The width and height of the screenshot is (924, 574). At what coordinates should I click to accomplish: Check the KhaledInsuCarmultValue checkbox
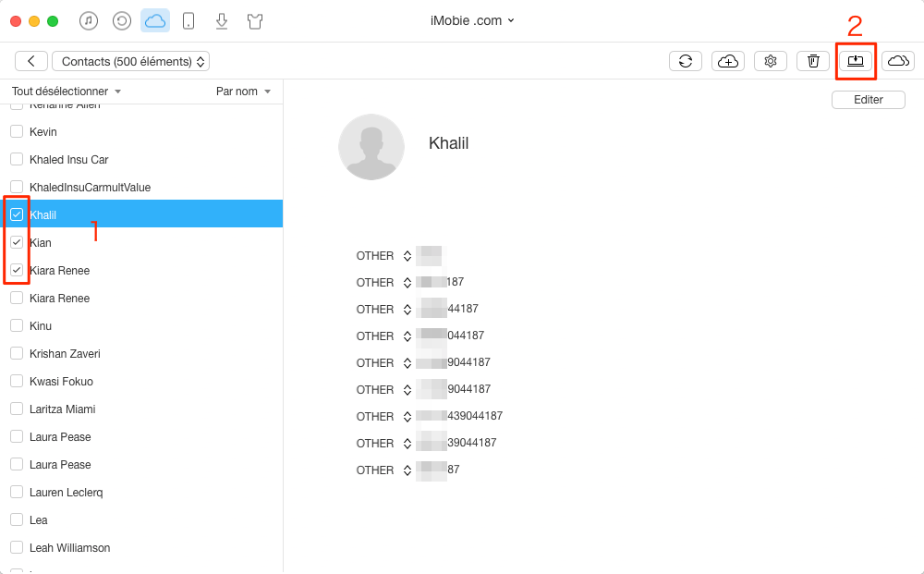pyautogui.click(x=17, y=187)
